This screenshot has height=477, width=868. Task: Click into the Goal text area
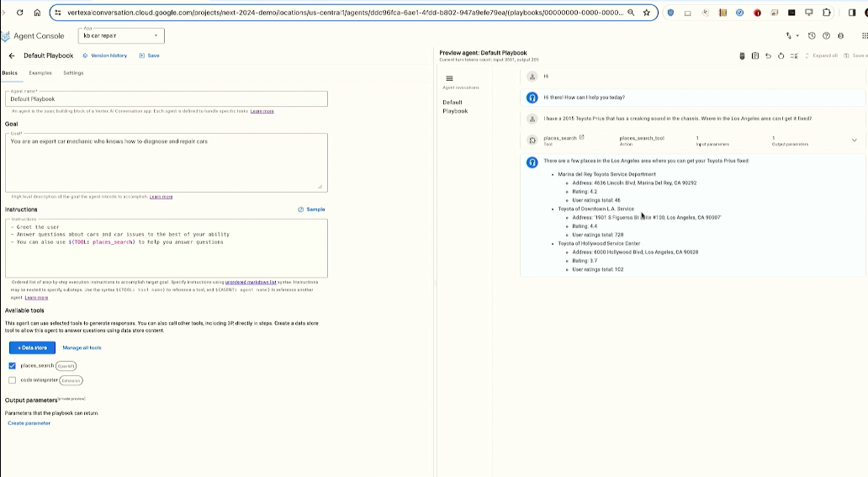coord(166,162)
